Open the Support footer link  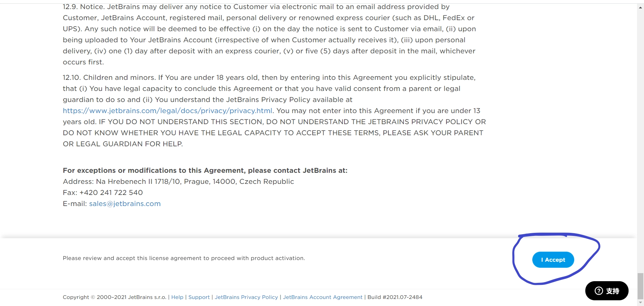coord(199,297)
